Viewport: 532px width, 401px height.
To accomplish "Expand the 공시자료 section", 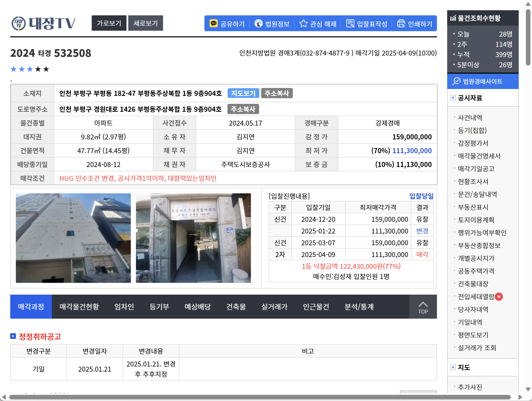I will coord(453,98).
